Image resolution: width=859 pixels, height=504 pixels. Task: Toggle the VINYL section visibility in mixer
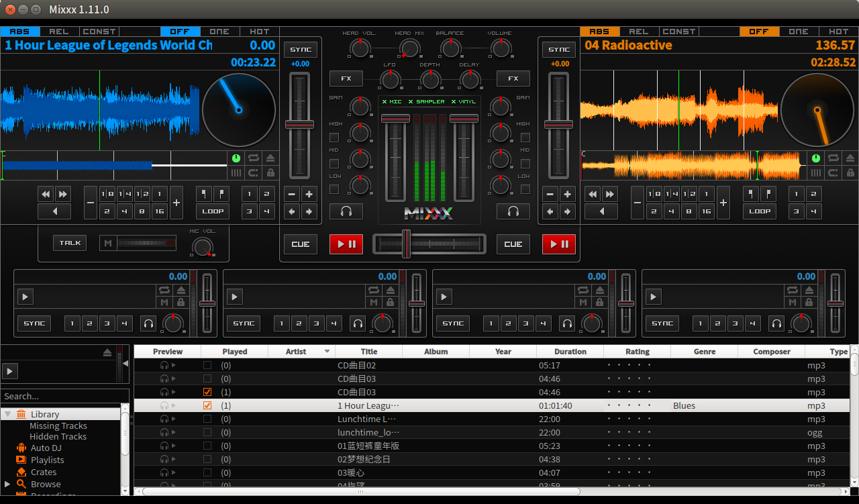coord(464,101)
